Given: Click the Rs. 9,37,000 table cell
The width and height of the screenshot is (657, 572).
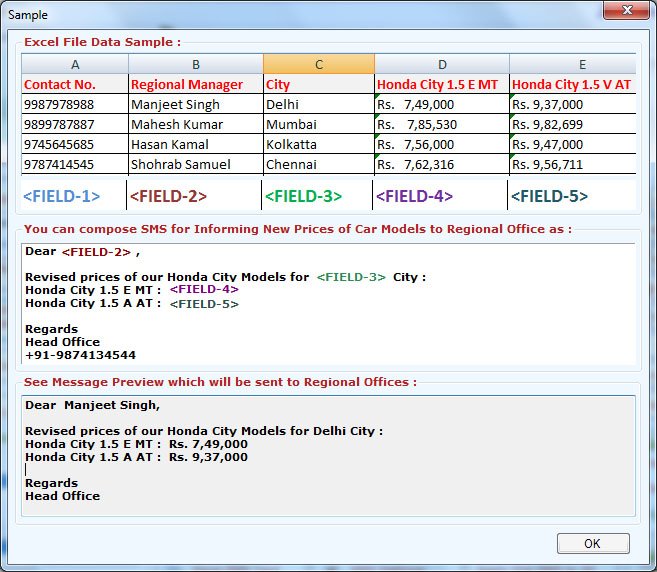Looking at the screenshot, I should click(x=573, y=104).
